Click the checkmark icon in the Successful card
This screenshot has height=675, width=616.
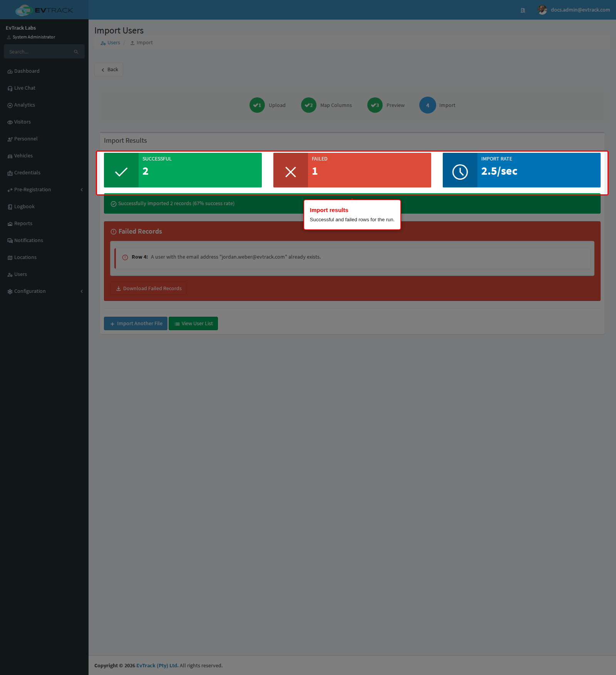121,172
